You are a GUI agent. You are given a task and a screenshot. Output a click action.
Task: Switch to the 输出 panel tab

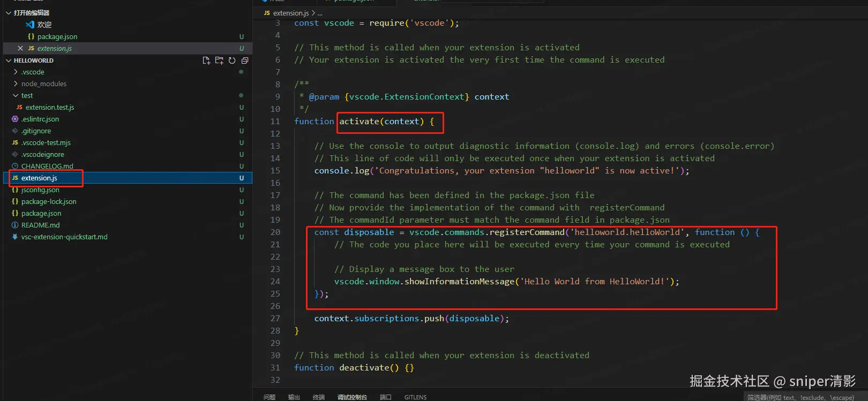[x=294, y=397]
